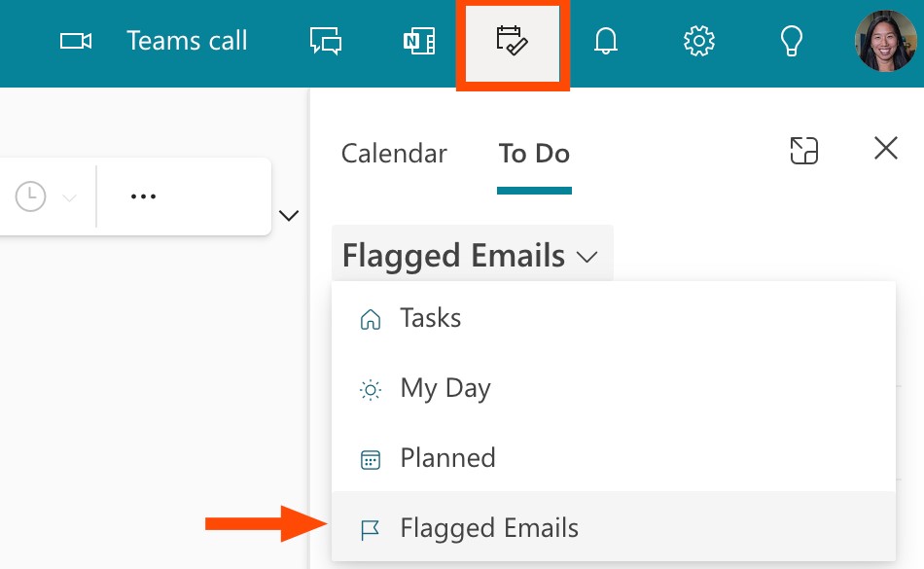Screen dimensions: 924x569
Task: Close the My Day pane with X
Action: 886,149
